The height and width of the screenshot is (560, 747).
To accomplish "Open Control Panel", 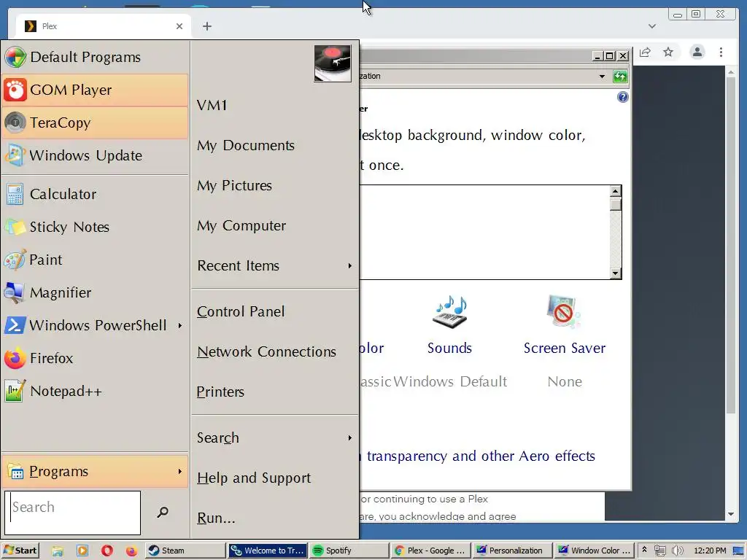I will [275, 311].
